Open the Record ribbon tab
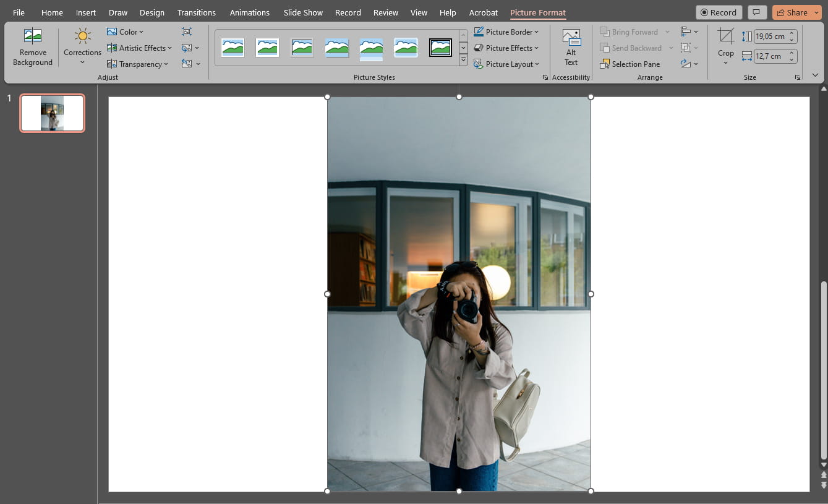Screen dimensions: 828x504 click(348, 12)
